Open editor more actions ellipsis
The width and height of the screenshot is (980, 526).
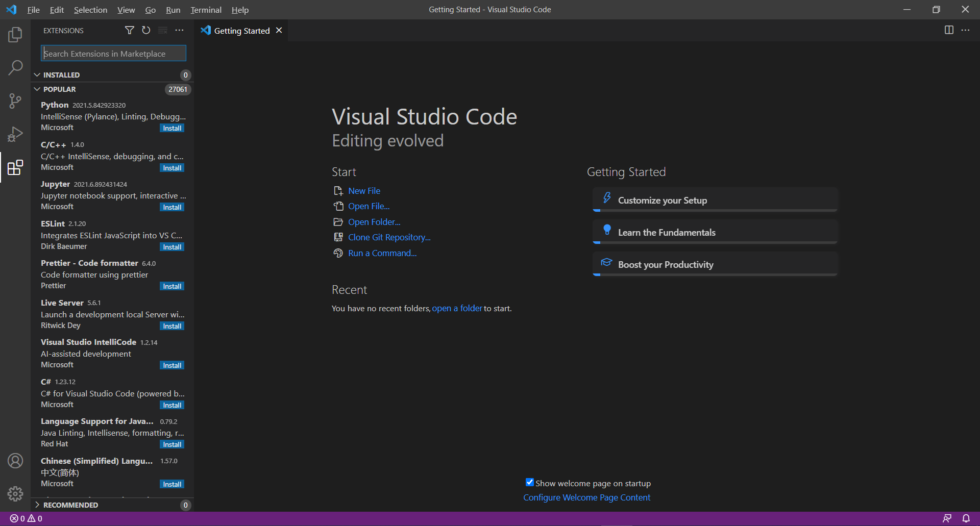coord(965,30)
